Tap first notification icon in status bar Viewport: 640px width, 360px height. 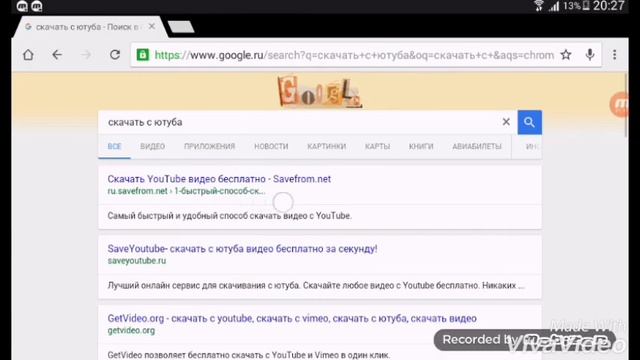(x=22, y=6)
